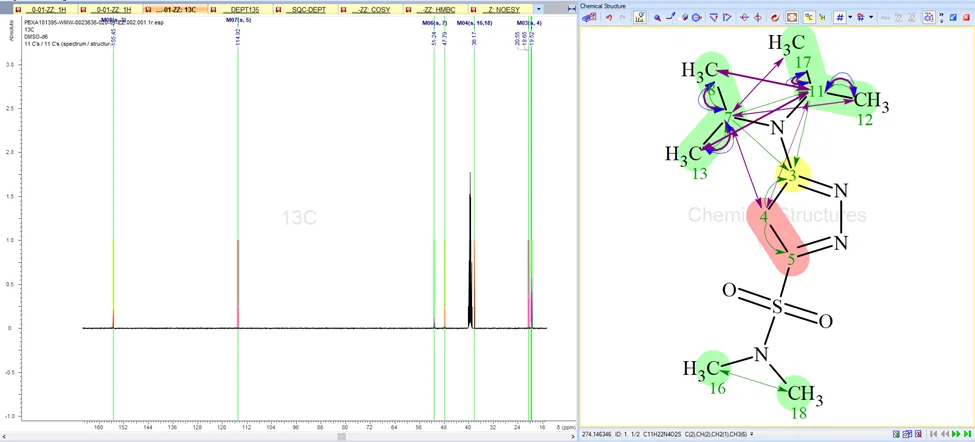Toggle the highlighted structure-link button

tap(929, 17)
